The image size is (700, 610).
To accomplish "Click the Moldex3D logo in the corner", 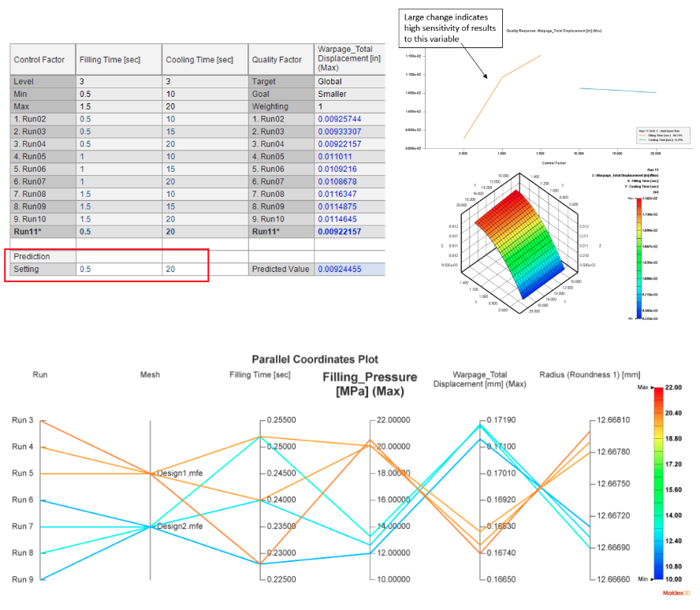I will (677, 591).
